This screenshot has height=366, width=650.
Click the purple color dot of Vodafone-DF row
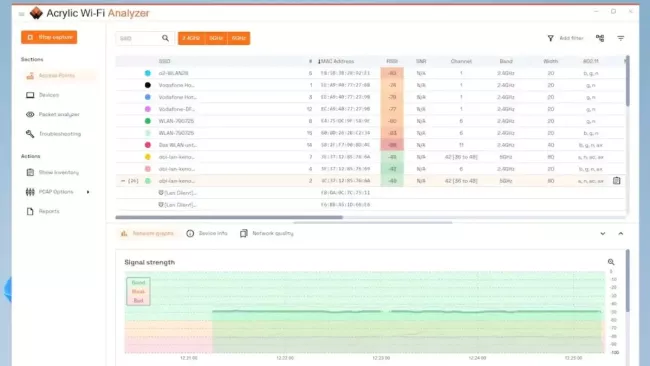click(x=148, y=109)
